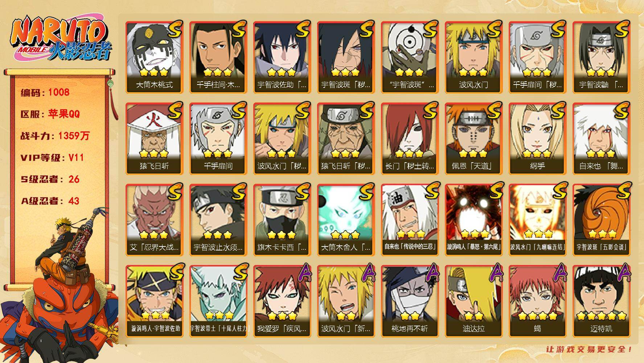Click the 蝎 A-rank portrait
644x363 pixels.
(x=537, y=301)
